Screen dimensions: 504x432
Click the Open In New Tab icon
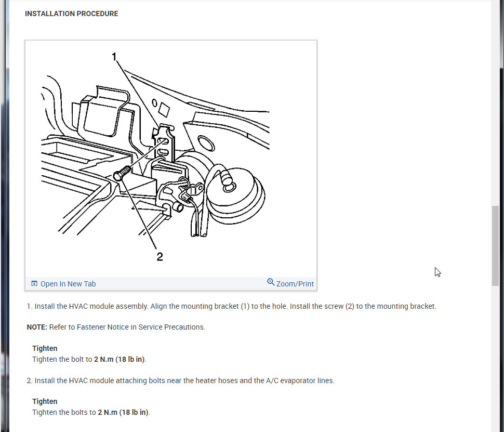point(34,283)
